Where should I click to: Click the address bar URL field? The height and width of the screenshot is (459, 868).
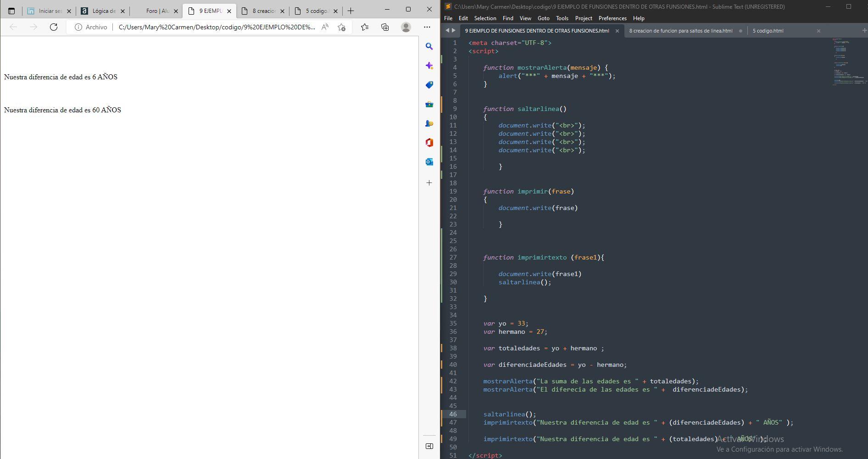click(217, 27)
